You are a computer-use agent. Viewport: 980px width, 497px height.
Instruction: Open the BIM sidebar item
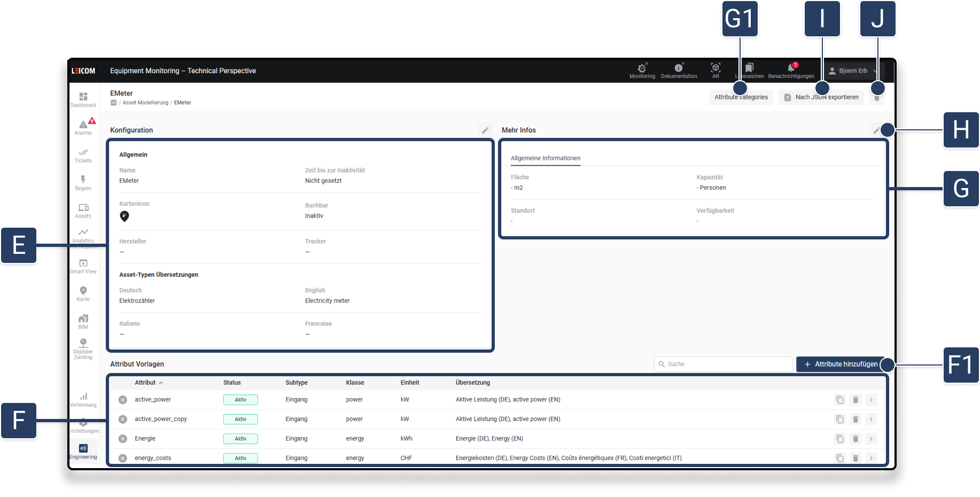(x=83, y=321)
